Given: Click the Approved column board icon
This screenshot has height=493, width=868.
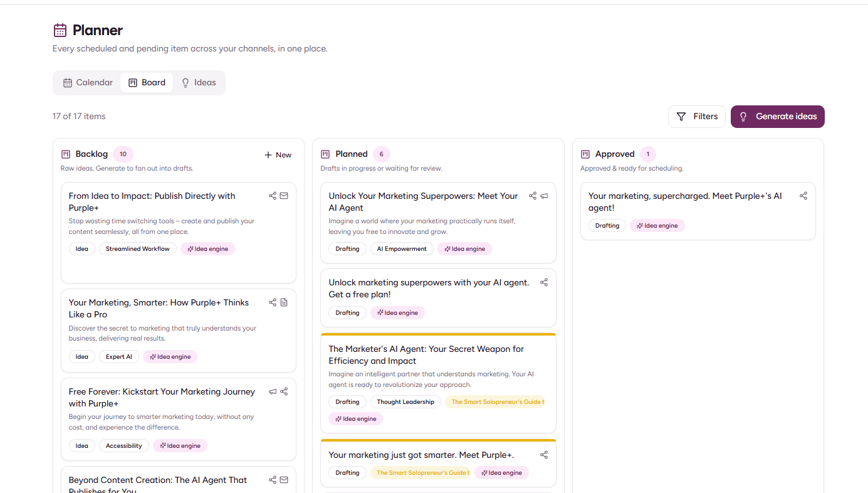Looking at the screenshot, I should (x=585, y=154).
